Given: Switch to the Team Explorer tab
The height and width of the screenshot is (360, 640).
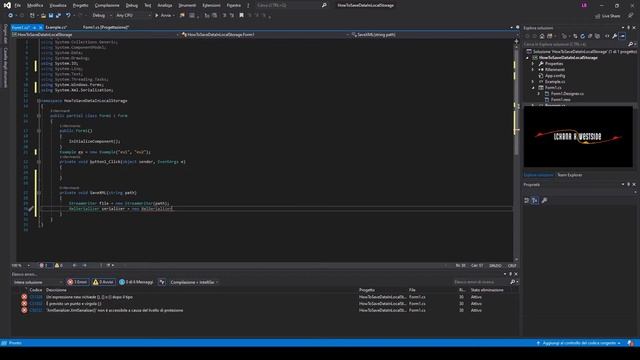Looking at the screenshot, I should pos(569,175).
